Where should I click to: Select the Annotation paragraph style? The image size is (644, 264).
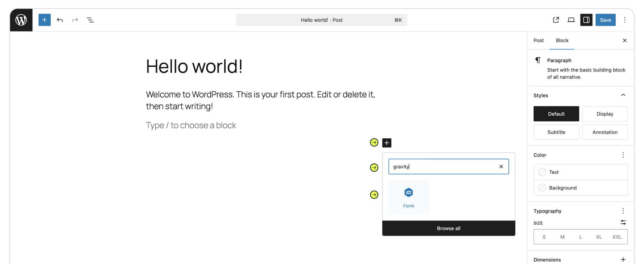[x=605, y=132]
